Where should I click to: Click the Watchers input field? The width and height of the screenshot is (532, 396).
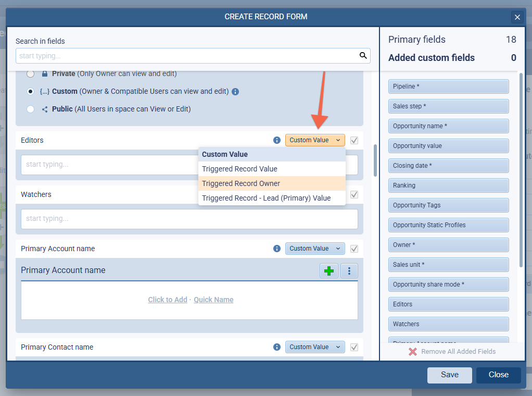pos(189,219)
